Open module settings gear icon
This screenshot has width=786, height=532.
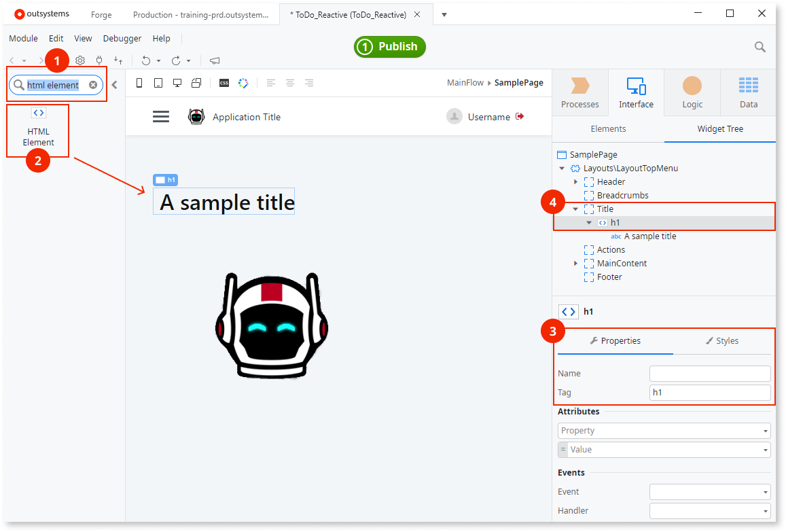pyautogui.click(x=80, y=60)
